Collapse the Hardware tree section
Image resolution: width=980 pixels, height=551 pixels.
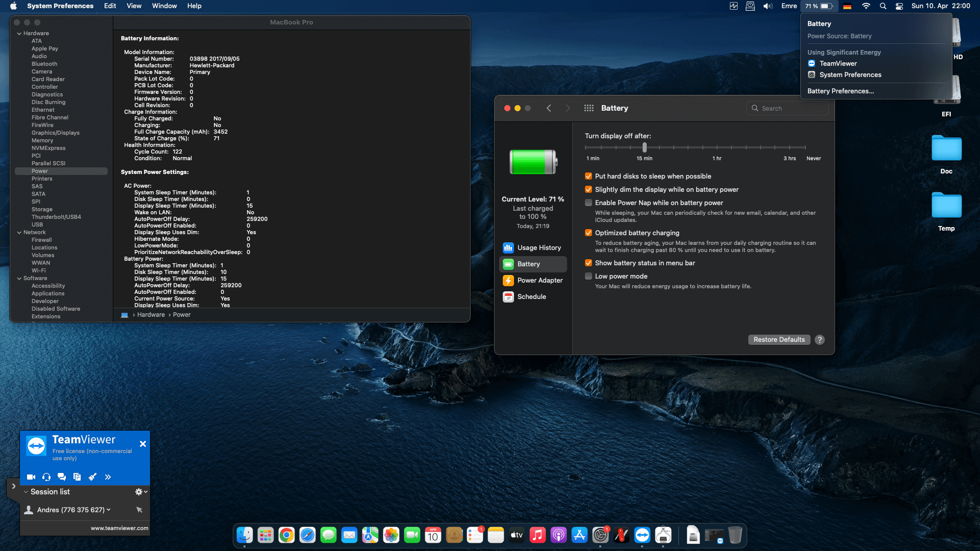[x=19, y=34]
